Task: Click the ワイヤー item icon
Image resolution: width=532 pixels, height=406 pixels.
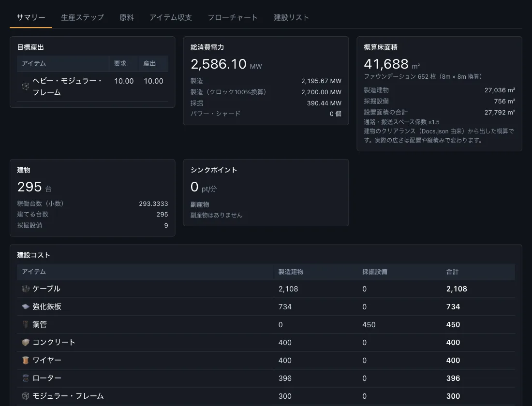Action: point(26,360)
